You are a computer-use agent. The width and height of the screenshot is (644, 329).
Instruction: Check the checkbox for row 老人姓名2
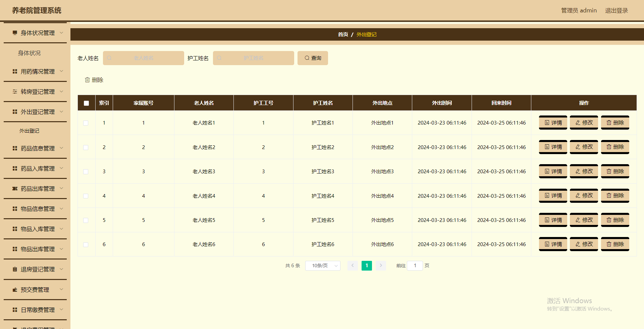point(86,147)
